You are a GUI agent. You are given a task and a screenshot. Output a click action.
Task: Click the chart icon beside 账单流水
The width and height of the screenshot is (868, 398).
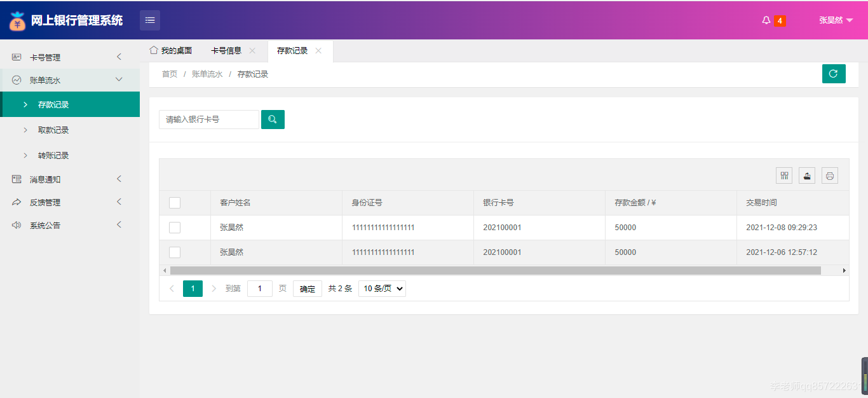coord(17,80)
